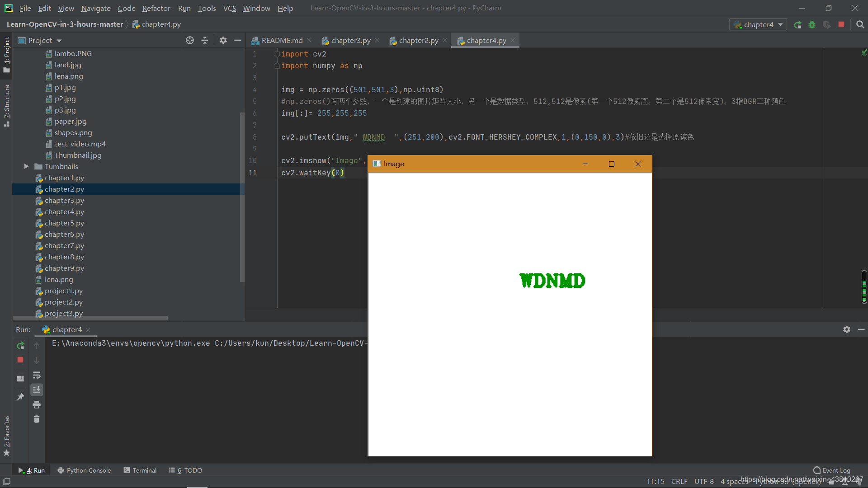This screenshot has height=488, width=868.
Task: Stop process in the Run panel
Action: (20, 360)
